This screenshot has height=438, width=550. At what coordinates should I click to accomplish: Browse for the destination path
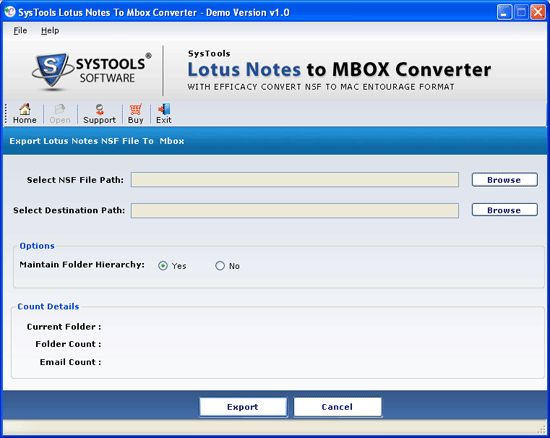[x=504, y=210]
